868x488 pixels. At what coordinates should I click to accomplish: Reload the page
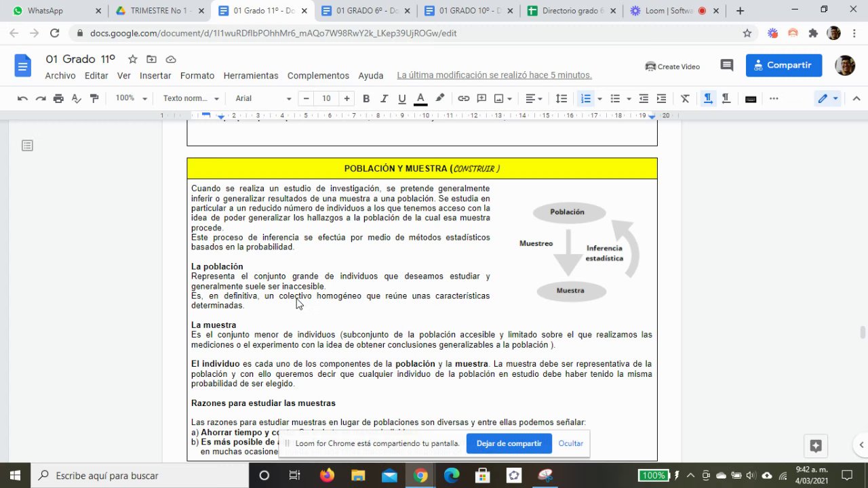pos(54,33)
